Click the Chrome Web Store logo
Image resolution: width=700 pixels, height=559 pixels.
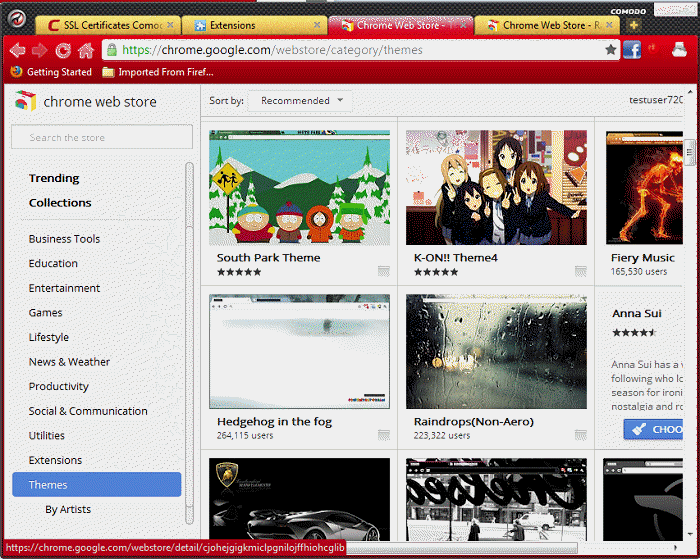coord(25,101)
